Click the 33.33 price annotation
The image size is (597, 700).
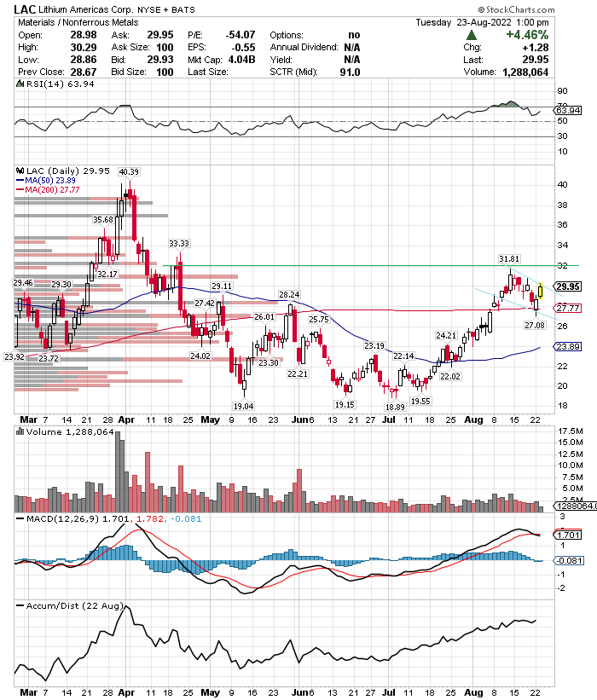coord(179,243)
